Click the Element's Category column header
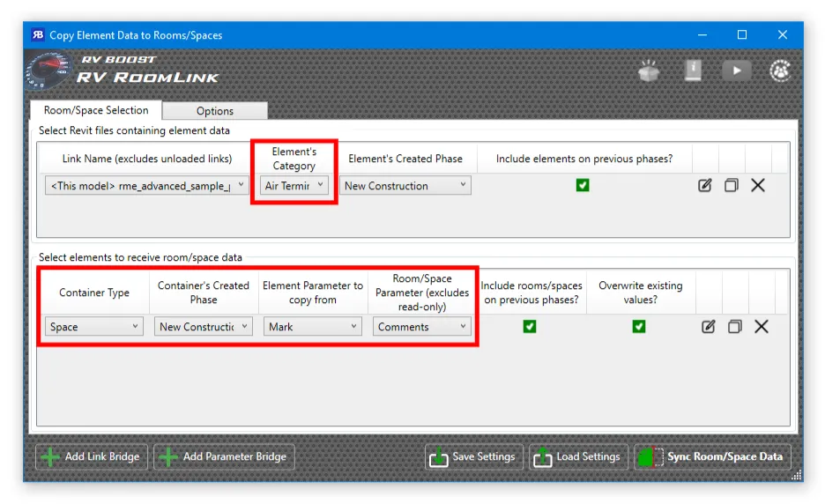This screenshot has height=504, width=825. [294, 159]
